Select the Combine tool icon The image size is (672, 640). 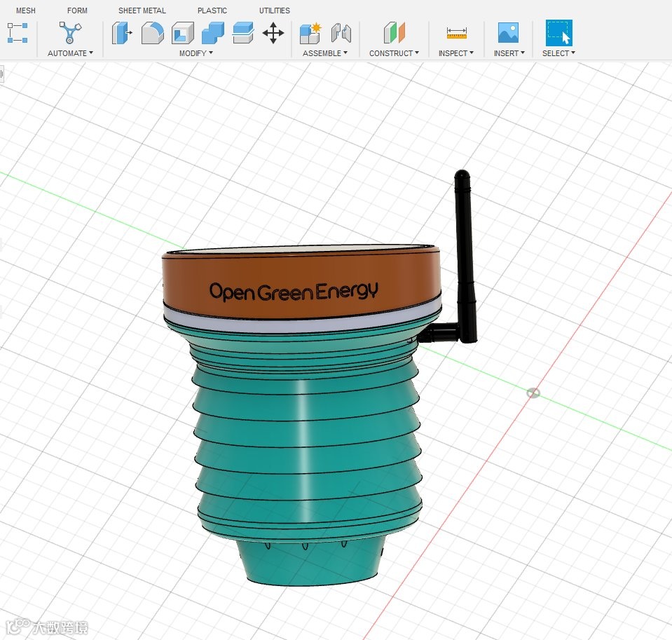click(213, 33)
